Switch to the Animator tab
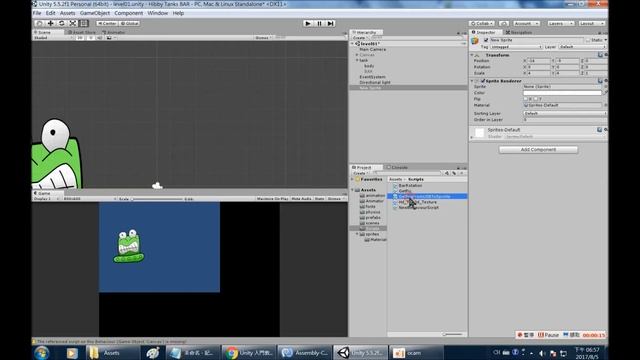640x360 pixels. [113, 32]
